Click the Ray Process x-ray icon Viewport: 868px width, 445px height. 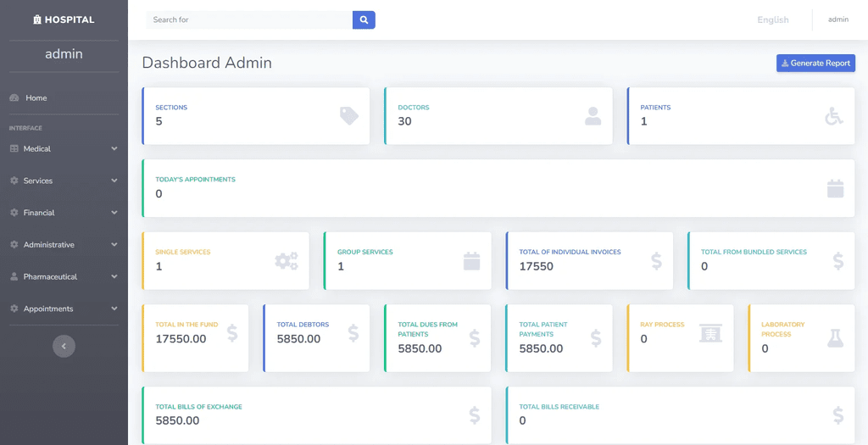[x=711, y=333]
